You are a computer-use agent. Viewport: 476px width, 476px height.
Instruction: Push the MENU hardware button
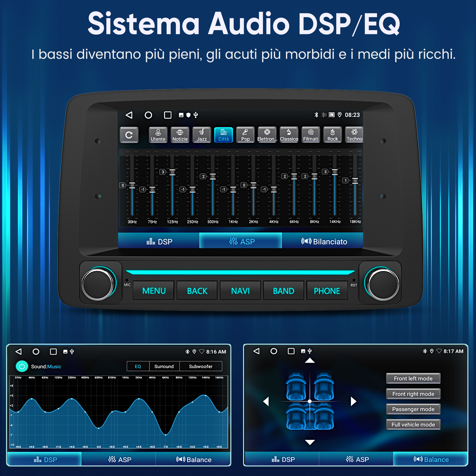154,291
